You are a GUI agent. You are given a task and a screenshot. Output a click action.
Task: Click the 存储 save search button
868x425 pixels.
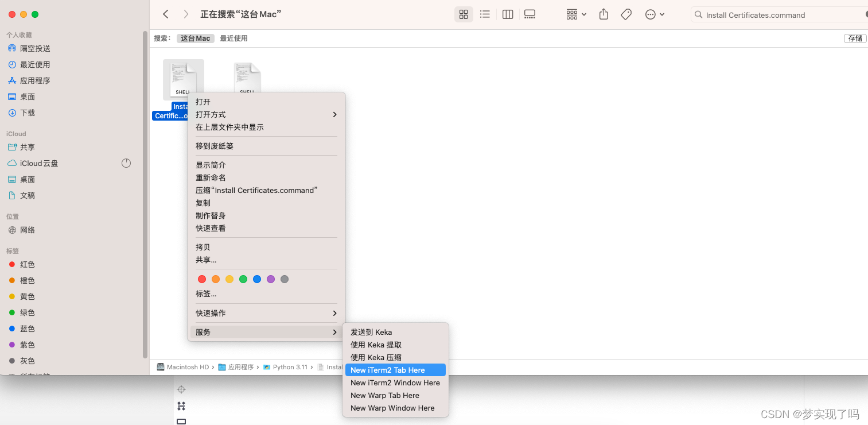(x=855, y=38)
